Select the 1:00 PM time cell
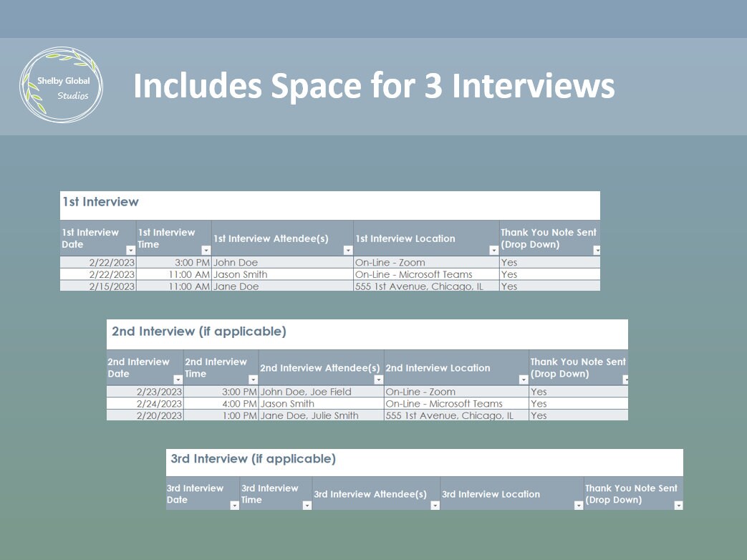The width and height of the screenshot is (747, 560). (221, 415)
